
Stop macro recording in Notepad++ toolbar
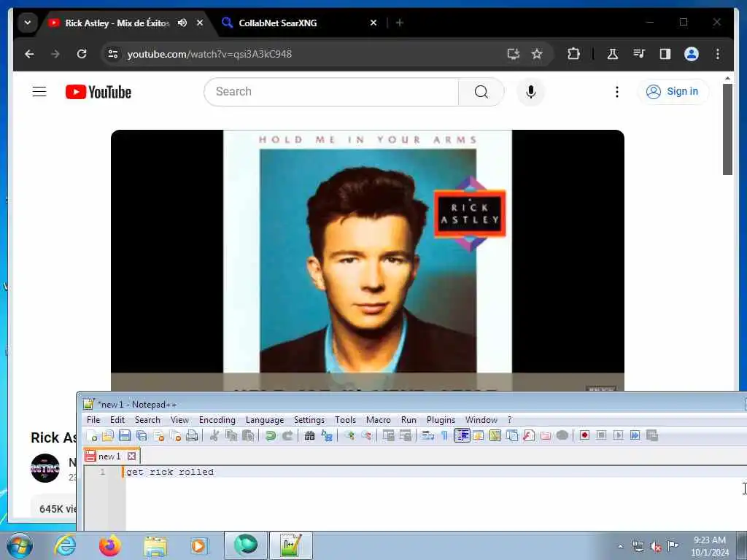(601, 436)
